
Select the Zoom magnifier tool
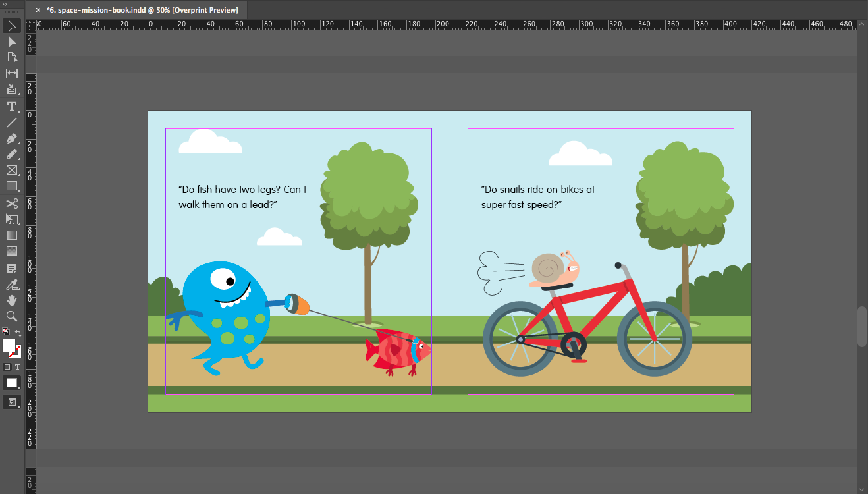coord(12,316)
